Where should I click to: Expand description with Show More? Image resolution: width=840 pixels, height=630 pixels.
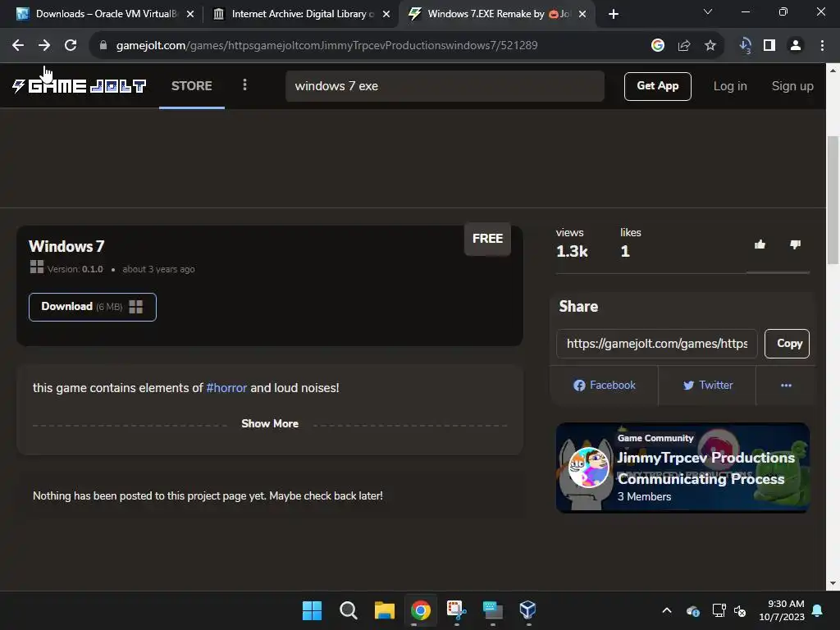(x=270, y=424)
